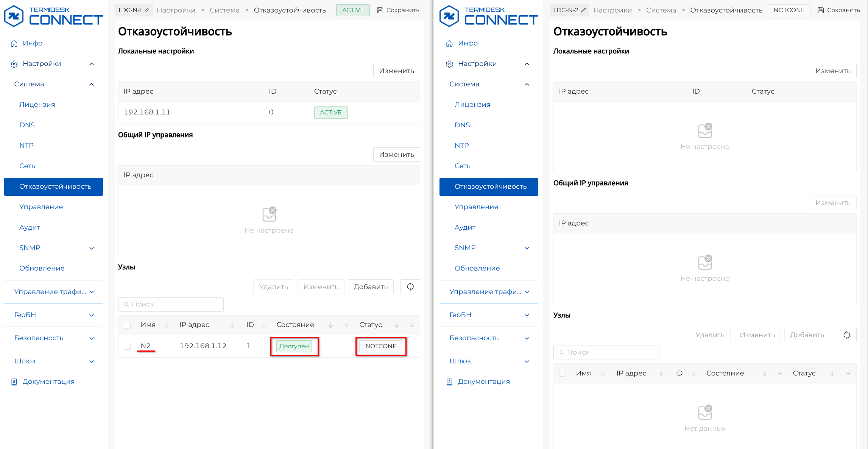Open Лицензия menu item in the left sidebar
The width and height of the screenshot is (868, 449).
(37, 105)
